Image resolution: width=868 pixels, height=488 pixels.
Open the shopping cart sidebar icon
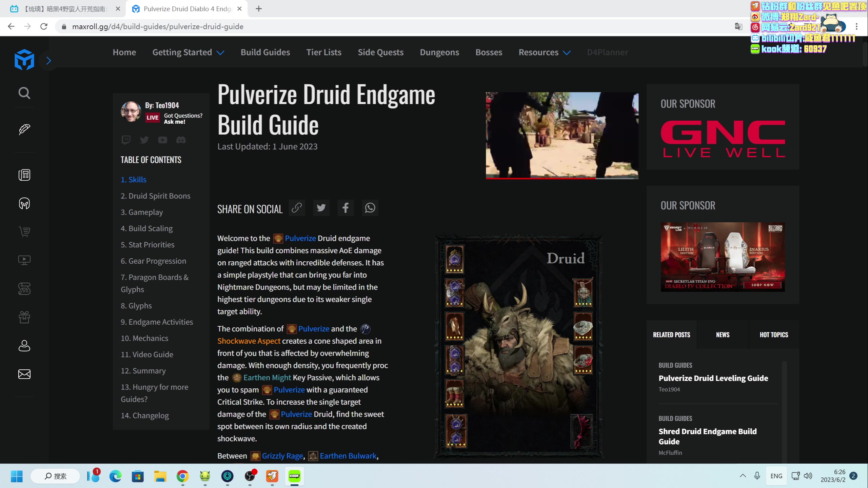(24, 232)
